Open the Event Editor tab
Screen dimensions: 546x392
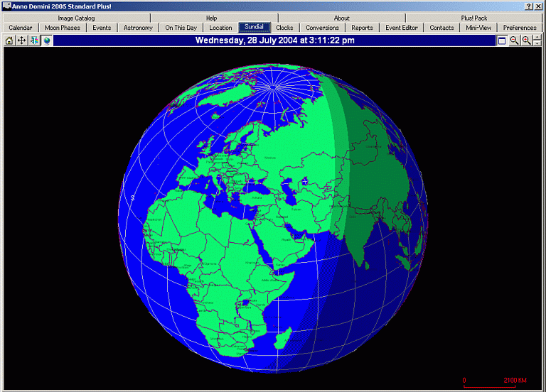click(402, 28)
